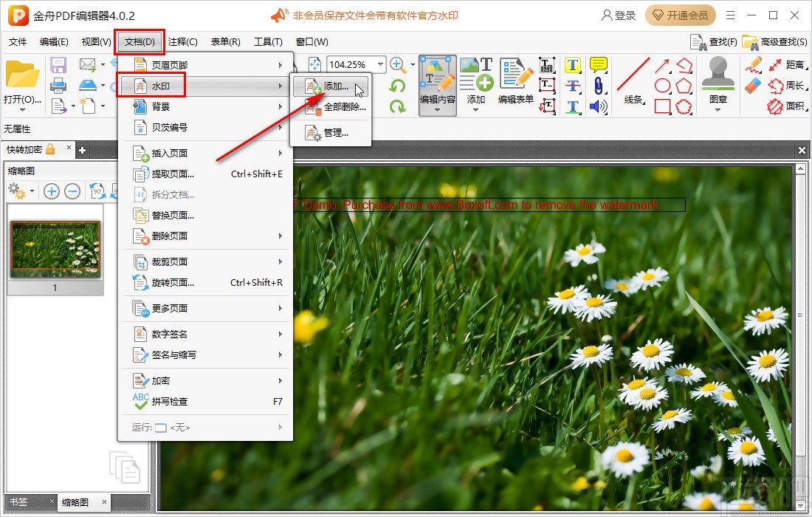Open thumbnail options gear dropdown
This screenshot has height=517, width=812.
pos(32,192)
